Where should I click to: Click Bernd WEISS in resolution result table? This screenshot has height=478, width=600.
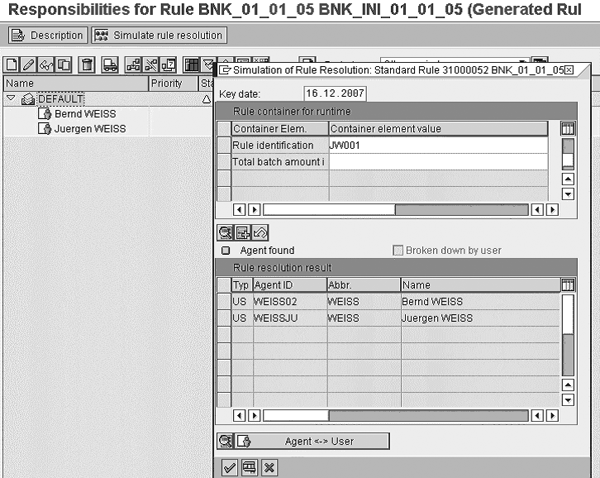click(481, 302)
